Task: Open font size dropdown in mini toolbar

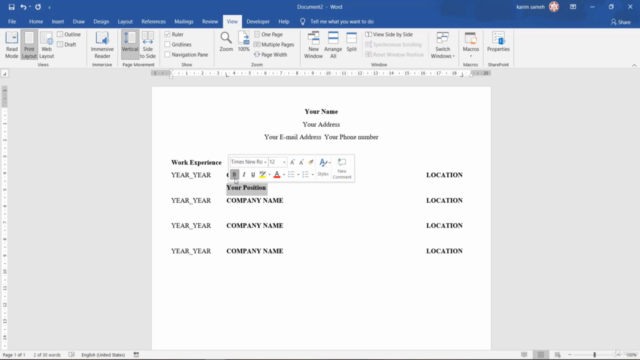Action: click(284, 162)
